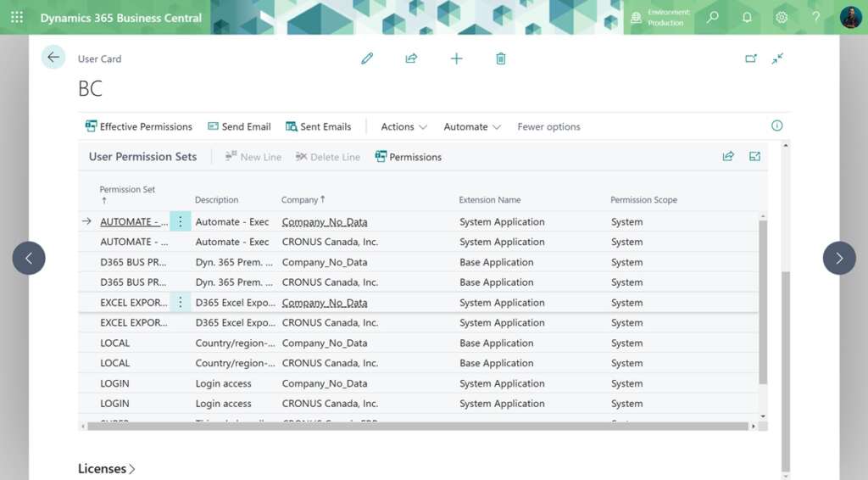Click Fewer options

point(548,126)
